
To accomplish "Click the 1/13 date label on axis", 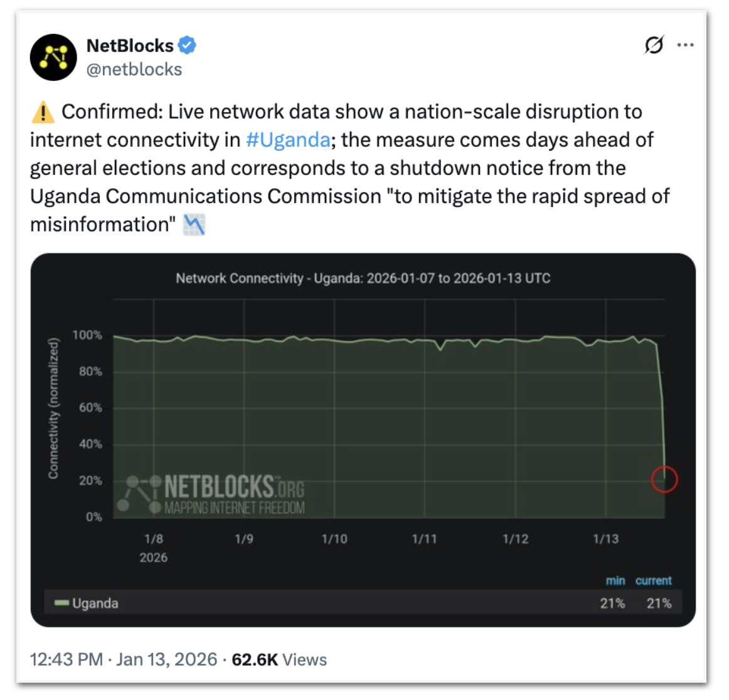I will pyautogui.click(x=605, y=539).
